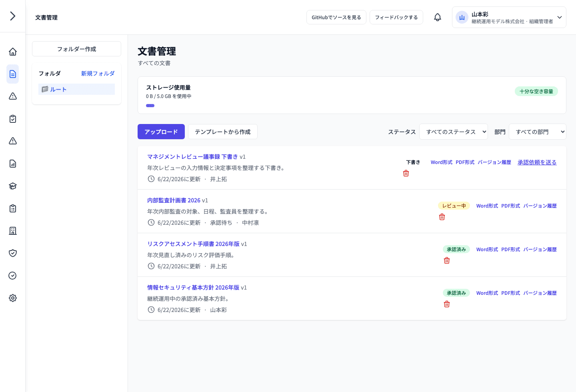Click the 承認待ち text
The width and height of the screenshot is (576, 392).
tap(221, 223)
